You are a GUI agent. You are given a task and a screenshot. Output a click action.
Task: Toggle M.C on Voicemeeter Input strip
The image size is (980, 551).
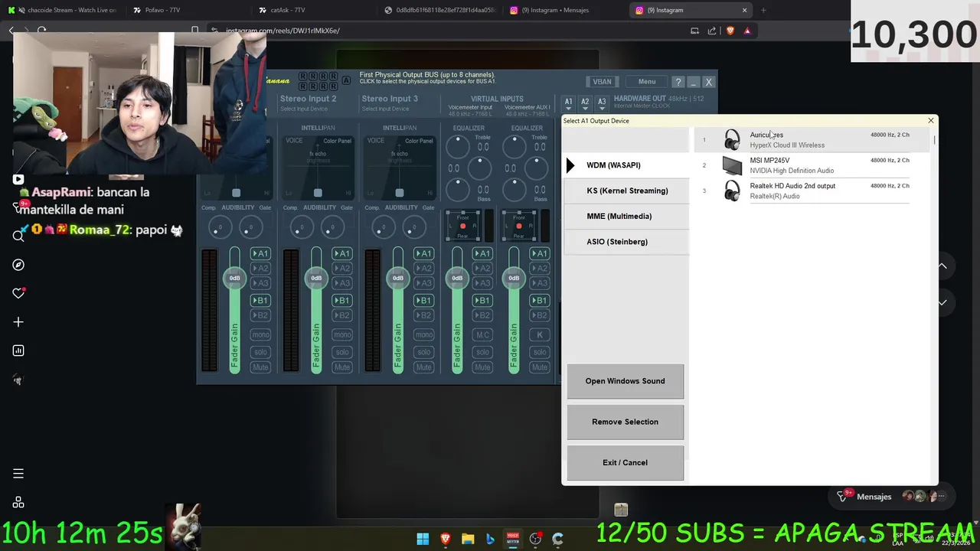tap(482, 334)
